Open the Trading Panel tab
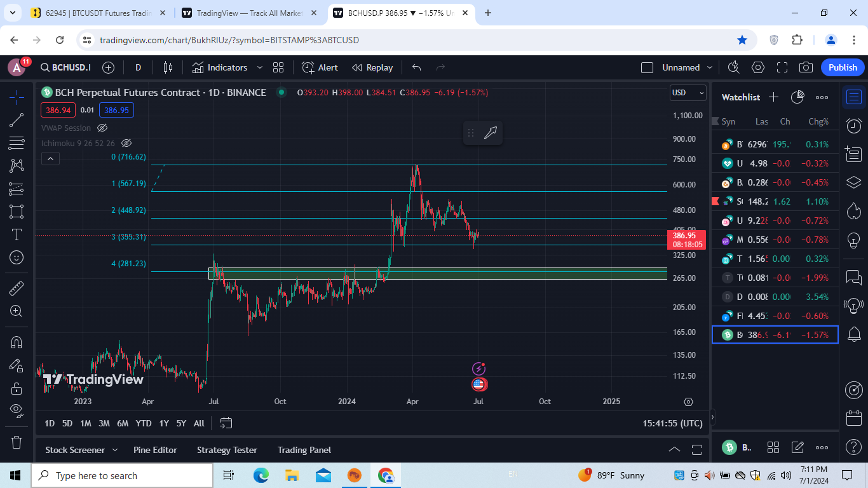Image resolution: width=868 pixels, height=488 pixels. click(x=304, y=450)
